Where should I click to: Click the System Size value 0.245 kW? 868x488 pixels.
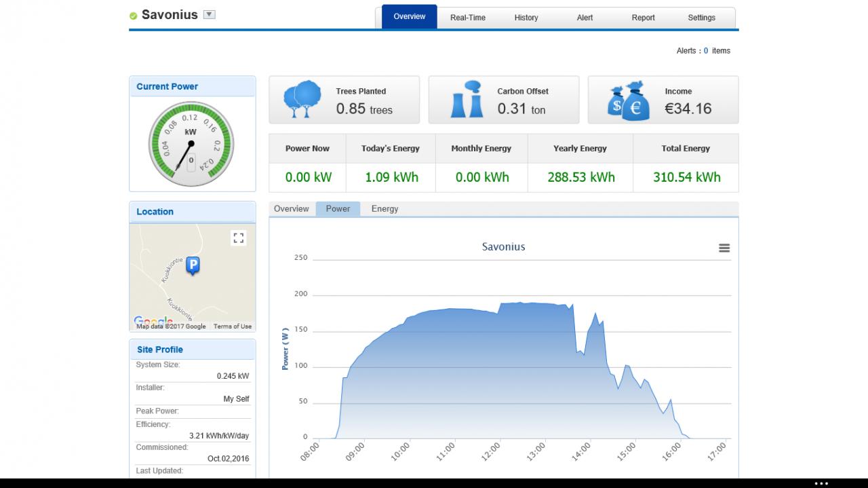[233, 376]
